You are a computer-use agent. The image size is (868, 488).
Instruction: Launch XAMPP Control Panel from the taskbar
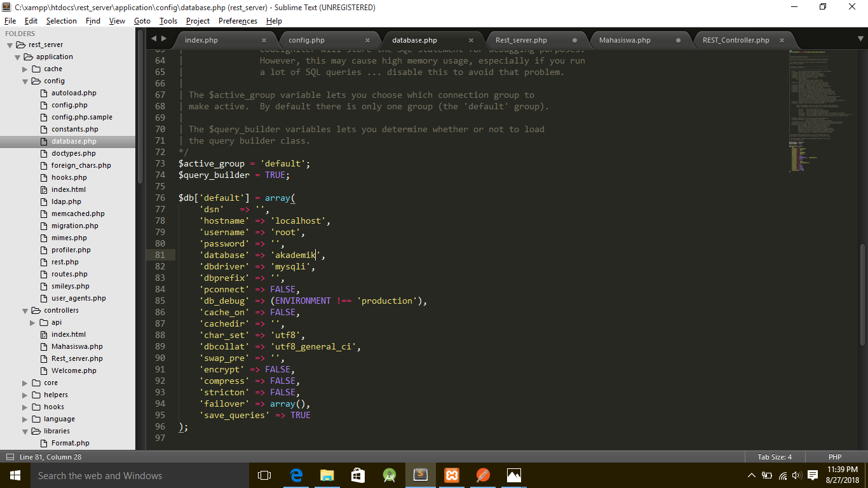(x=451, y=475)
